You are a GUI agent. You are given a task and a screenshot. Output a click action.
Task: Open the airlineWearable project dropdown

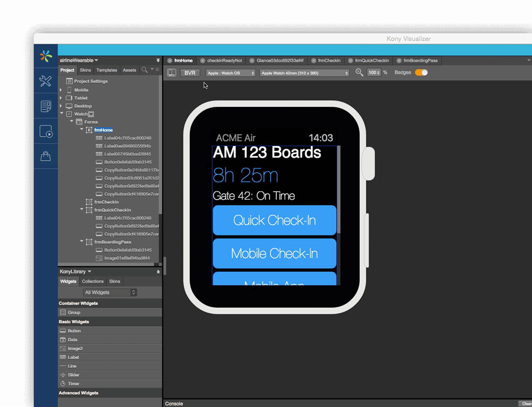pos(79,60)
